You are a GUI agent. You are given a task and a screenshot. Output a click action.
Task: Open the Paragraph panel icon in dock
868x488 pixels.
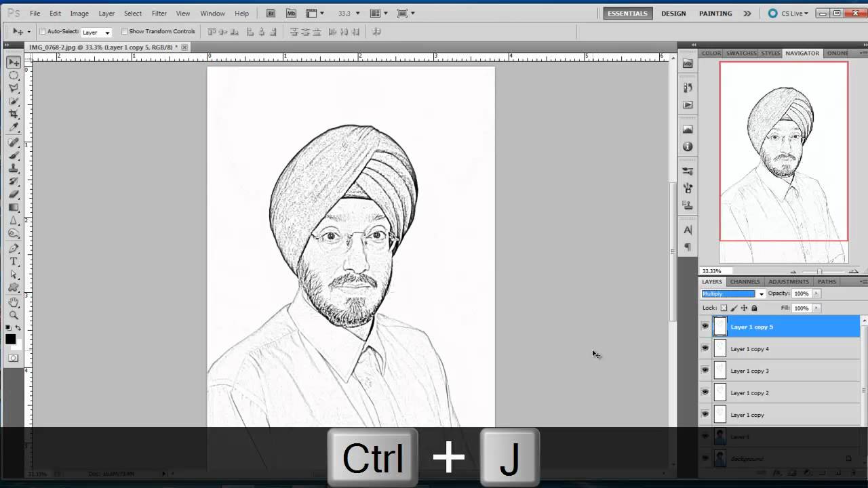pyautogui.click(x=688, y=247)
